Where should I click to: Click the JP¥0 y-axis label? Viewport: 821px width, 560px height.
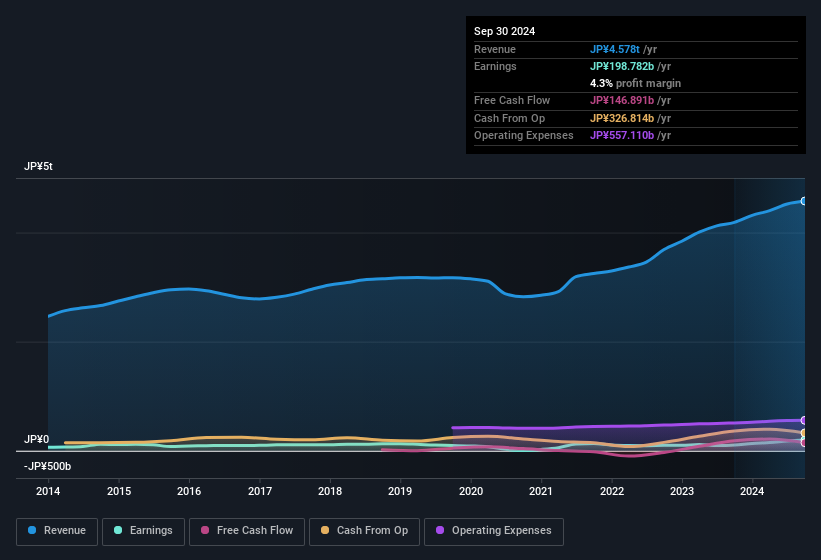point(37,440)
